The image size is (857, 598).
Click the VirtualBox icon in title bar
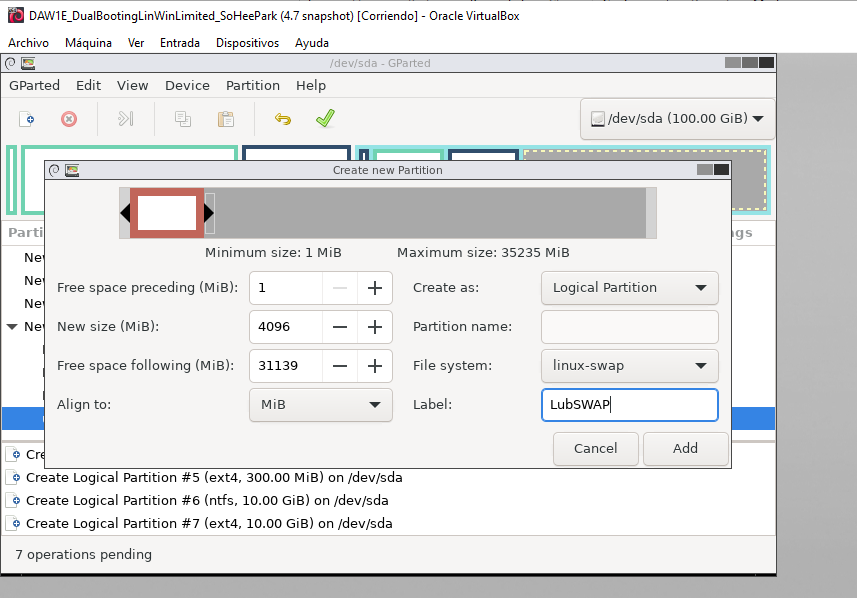pos(16,15)
